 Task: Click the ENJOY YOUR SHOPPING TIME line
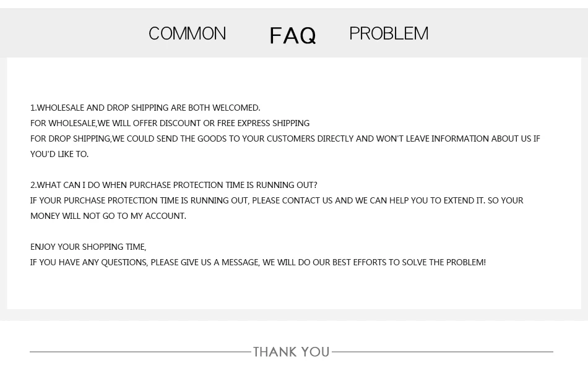pos(88,247)
